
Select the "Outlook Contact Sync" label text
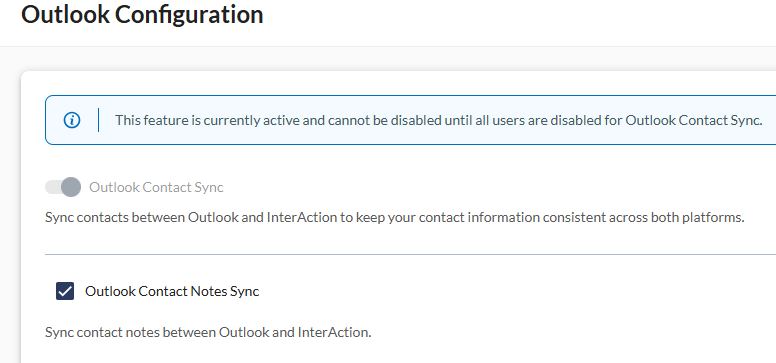pos(156,187)
